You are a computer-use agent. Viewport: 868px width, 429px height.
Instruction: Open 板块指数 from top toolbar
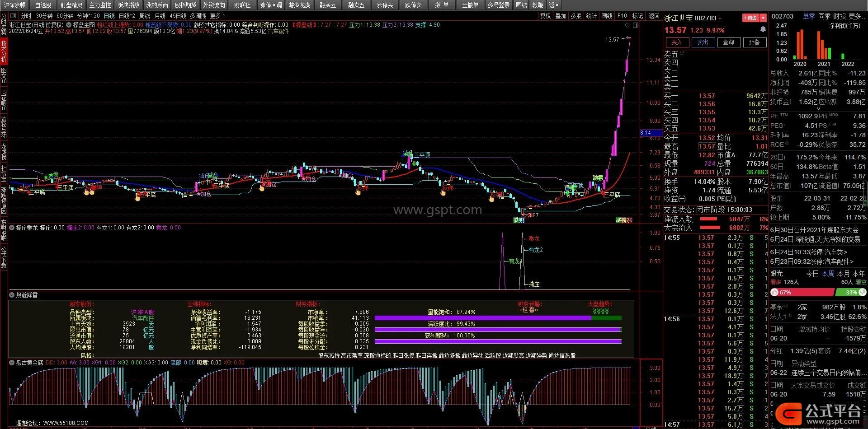click(128, 5)
